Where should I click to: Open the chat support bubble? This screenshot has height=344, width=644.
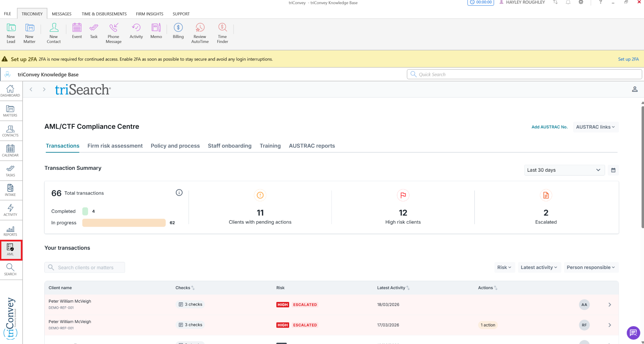tap(633, 333)
